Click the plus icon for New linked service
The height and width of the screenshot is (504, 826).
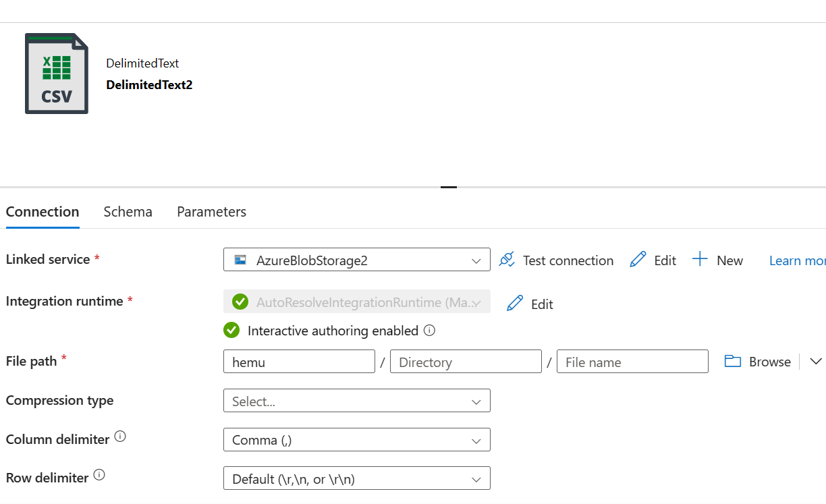[700, 260]
